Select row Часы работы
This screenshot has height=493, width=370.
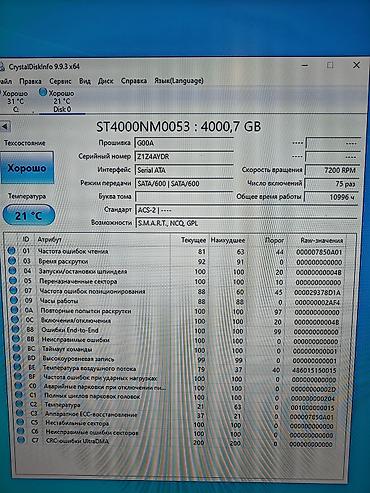176,301
